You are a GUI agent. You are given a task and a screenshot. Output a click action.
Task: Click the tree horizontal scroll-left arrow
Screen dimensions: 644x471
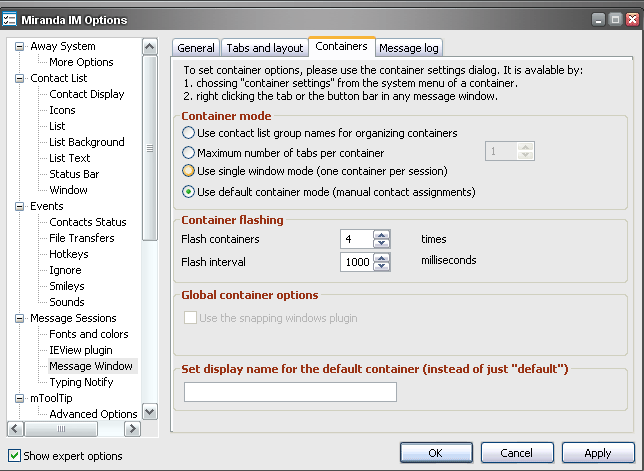point(15,429)
